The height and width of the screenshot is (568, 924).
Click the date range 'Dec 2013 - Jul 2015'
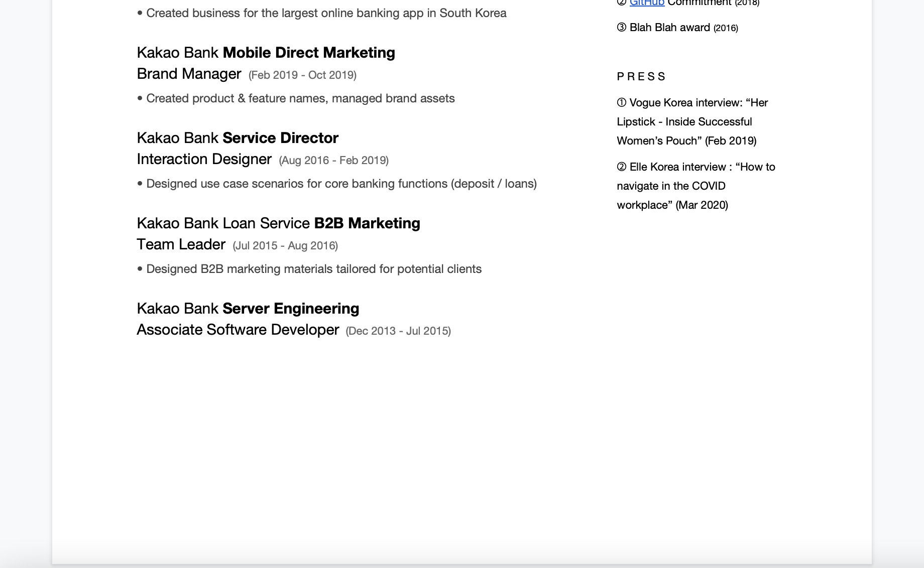coord(398,331)
